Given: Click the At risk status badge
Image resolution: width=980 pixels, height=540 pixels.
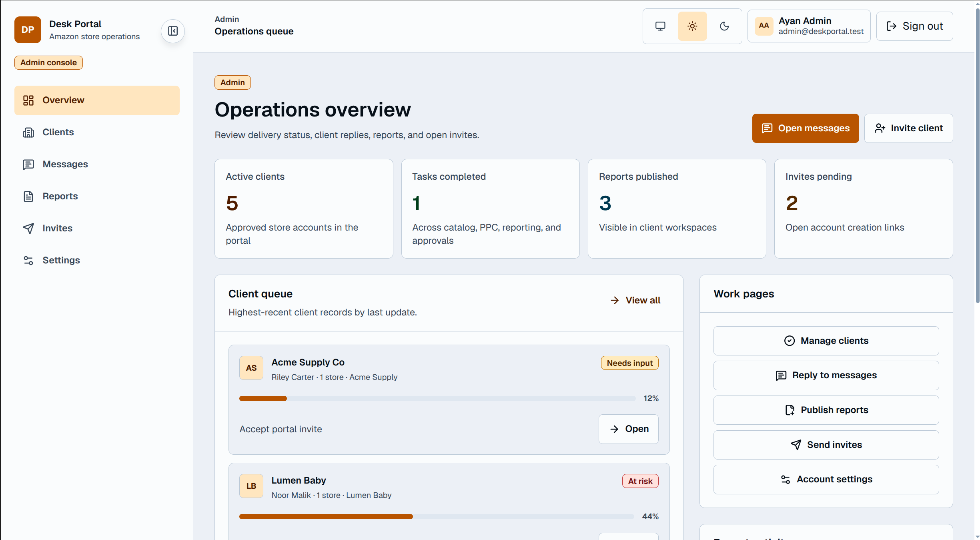Looking at the screenshot, I should click(x=640, y=481).
